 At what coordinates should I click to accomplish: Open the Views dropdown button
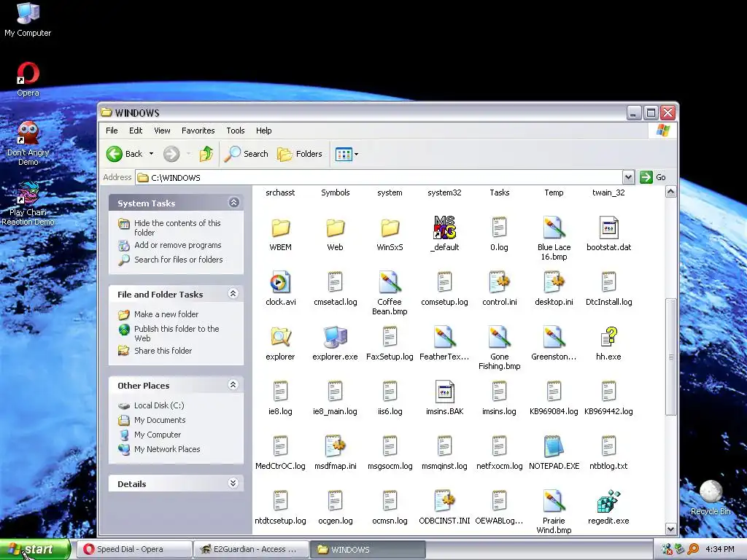[x=347, y=154]
